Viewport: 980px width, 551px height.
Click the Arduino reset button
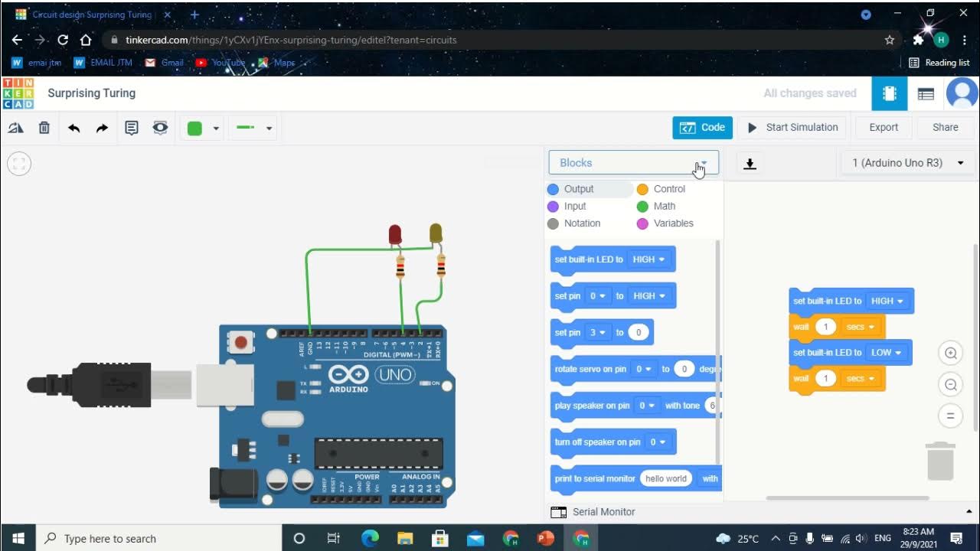[241, 343]
